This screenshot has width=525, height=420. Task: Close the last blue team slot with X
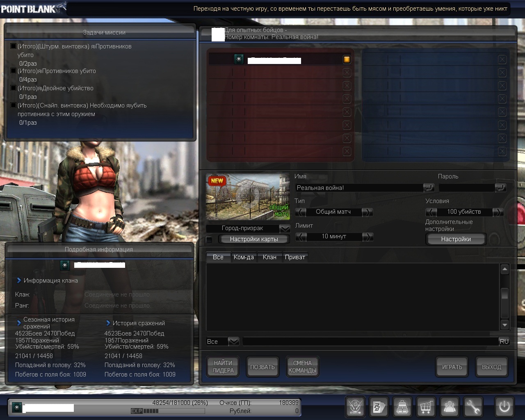click(x=502, y=151)
